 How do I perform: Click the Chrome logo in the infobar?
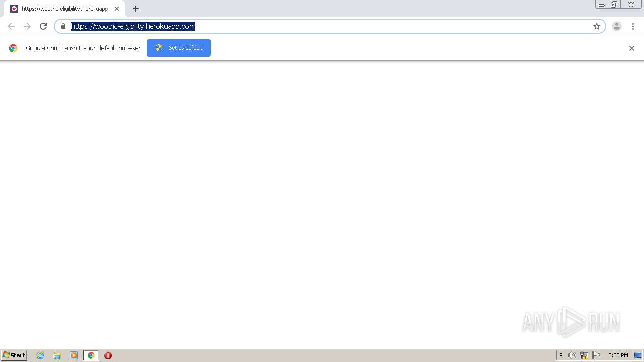click(x=13, y=48)
